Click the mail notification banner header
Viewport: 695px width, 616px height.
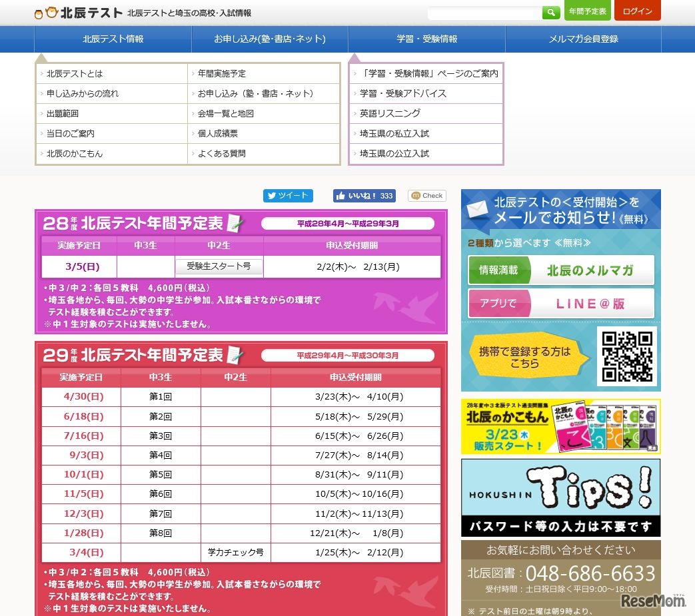click(x=560, y=210)
